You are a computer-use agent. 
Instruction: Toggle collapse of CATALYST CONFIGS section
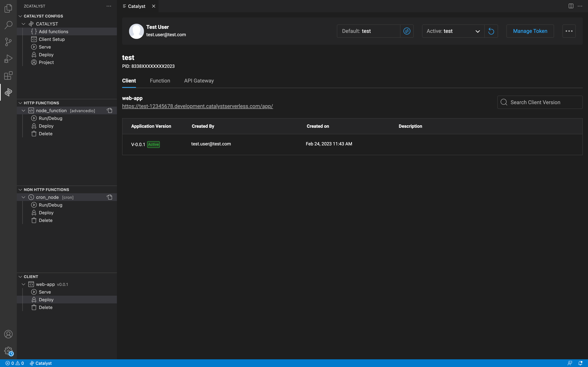click(x=20, y=16)
